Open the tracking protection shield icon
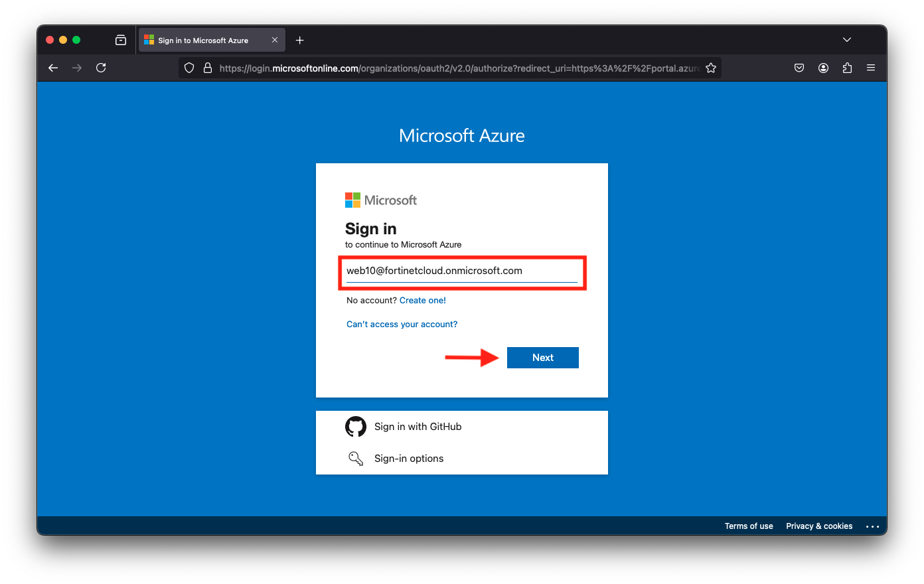 pyautogui.click(x=189, y=68)
